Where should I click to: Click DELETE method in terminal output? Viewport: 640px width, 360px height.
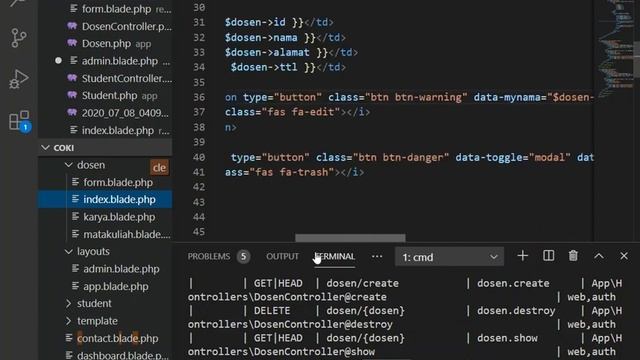click(x=272, y=311)
